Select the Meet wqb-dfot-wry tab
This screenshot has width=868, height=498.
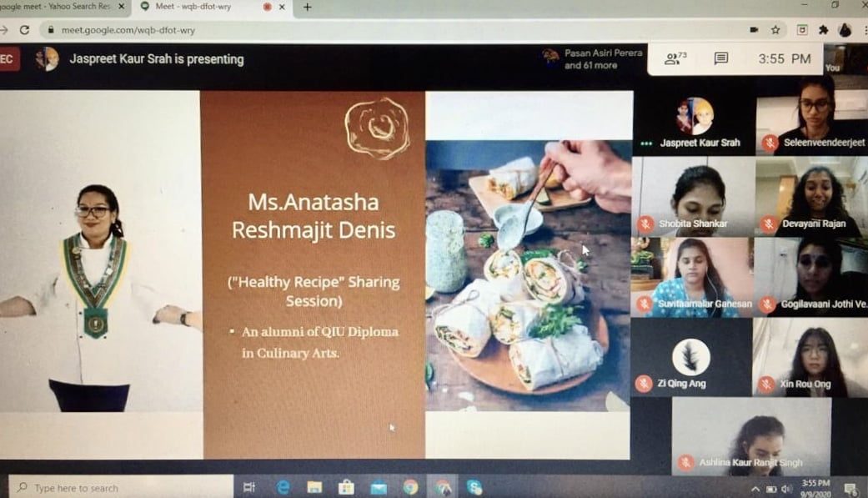(200, 7)
